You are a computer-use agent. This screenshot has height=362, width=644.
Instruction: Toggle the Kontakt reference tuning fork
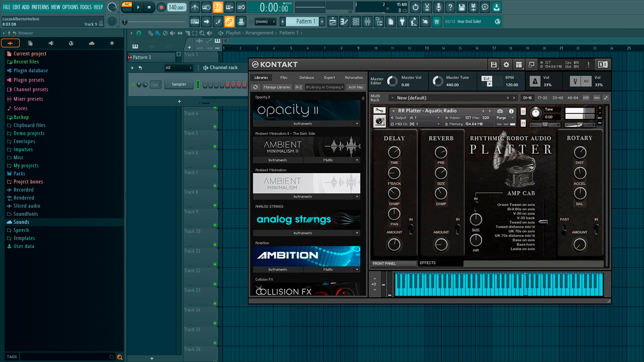pos(575,81)
